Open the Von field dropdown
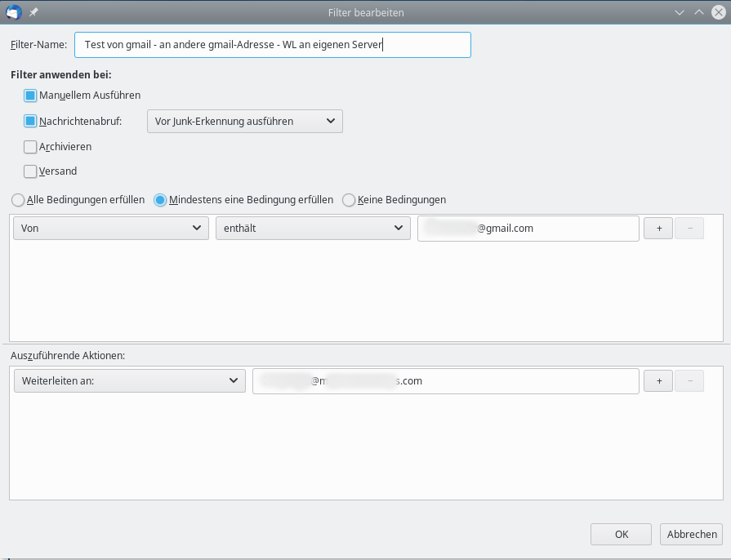731x560 pixels. click(x=111, y=229)
